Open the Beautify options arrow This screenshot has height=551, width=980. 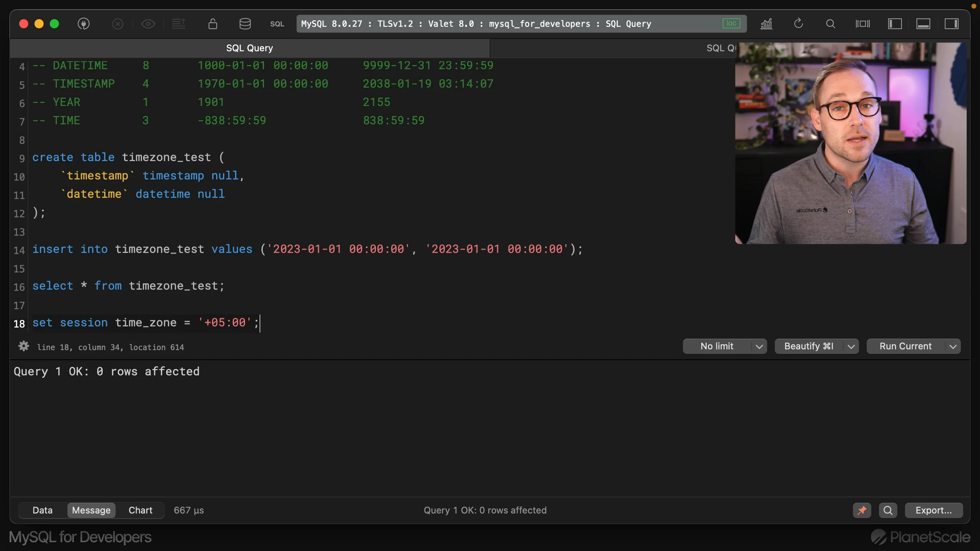(851, 347)
